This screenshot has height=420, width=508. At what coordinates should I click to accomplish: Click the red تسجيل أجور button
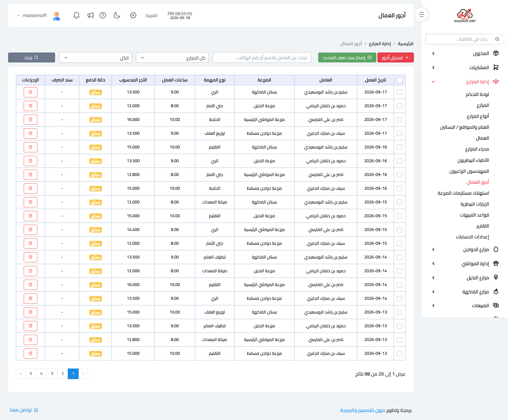(395, 58)
